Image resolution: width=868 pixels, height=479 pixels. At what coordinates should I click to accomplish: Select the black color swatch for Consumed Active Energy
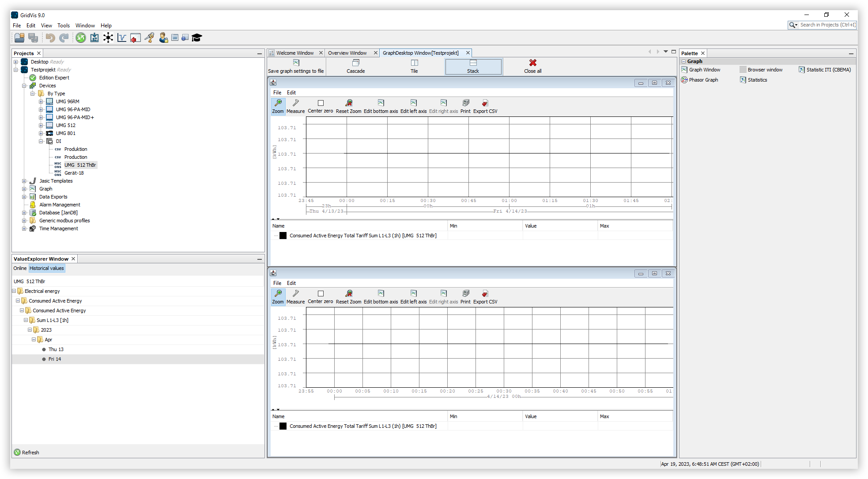tap(283, 236)
